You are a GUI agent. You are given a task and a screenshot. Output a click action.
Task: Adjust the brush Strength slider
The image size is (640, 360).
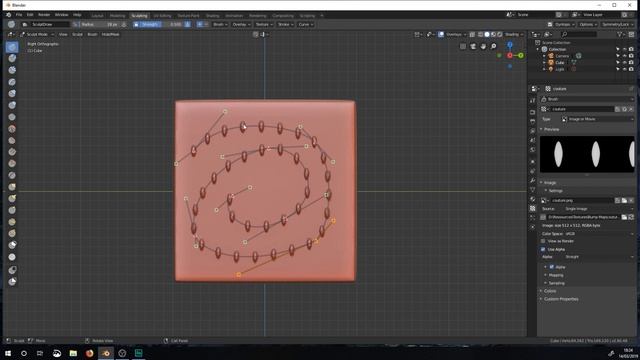[161, 24]
